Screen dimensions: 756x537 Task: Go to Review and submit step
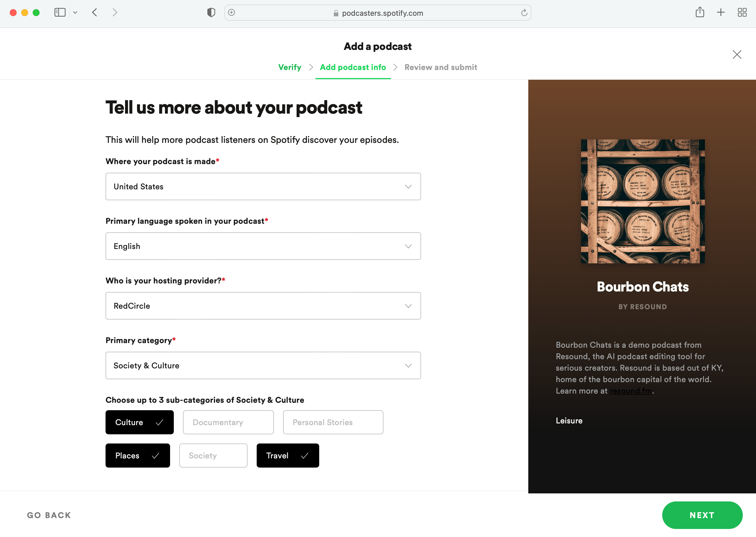[x=440, y=67]
